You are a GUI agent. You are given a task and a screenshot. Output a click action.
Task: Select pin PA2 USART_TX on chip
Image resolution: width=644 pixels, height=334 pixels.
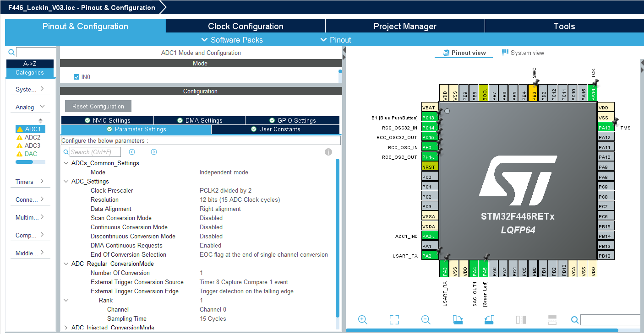tap(430, 256)
